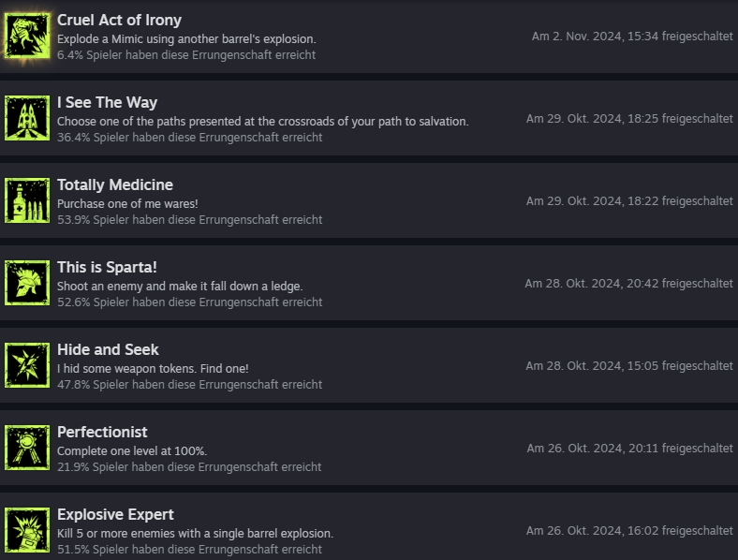Select the 'Complete one level at 100%' description
738x560 pixels.
tap(132, 450)
